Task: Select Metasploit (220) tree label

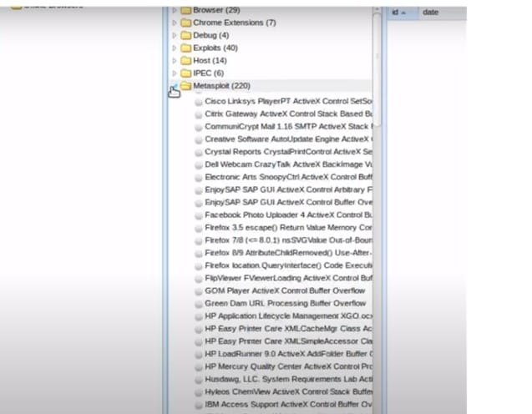Action: [x=221, y=86]
